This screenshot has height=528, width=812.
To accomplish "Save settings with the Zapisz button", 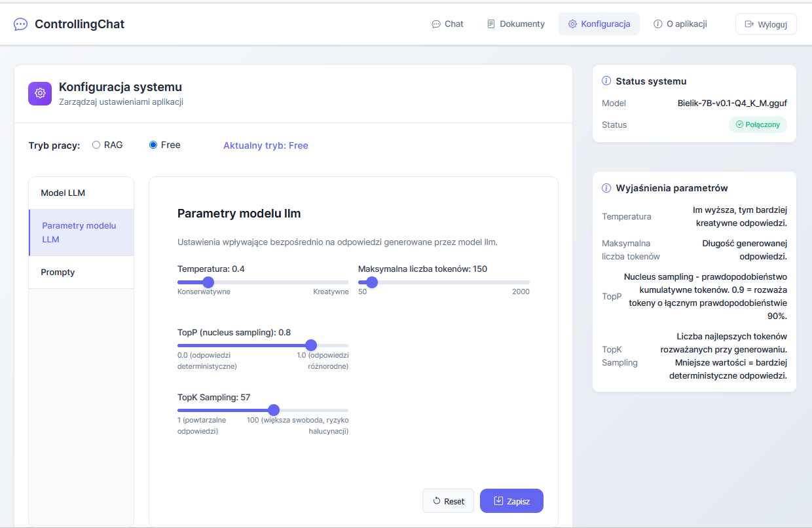I will pyautogui.click(x=511, y=501).
